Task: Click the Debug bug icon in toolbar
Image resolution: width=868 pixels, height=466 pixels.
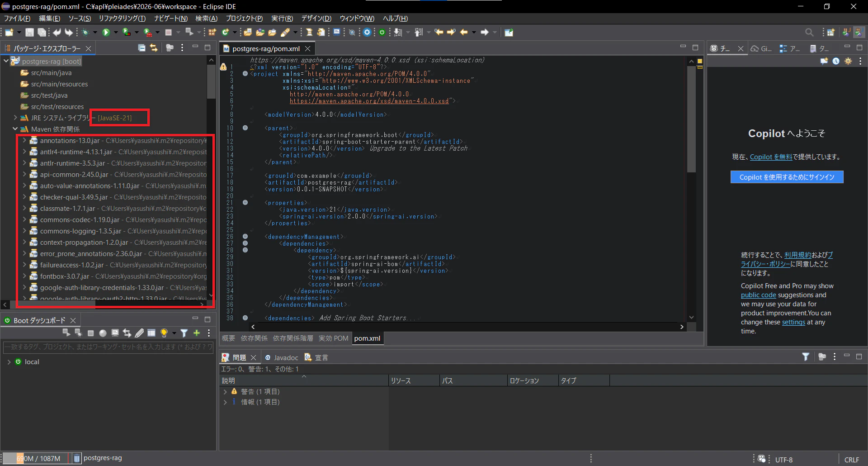Action: (85, 32)
